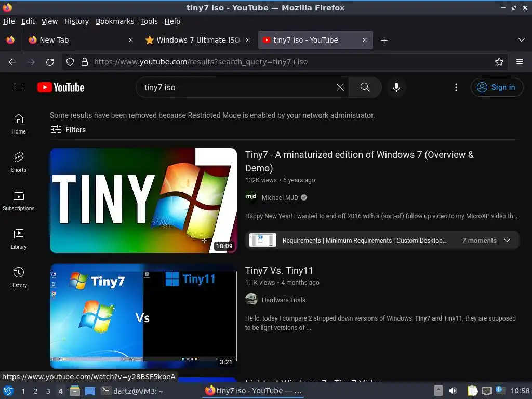
Task: Expand the list all tabs chevron
Action: (522, 40)
